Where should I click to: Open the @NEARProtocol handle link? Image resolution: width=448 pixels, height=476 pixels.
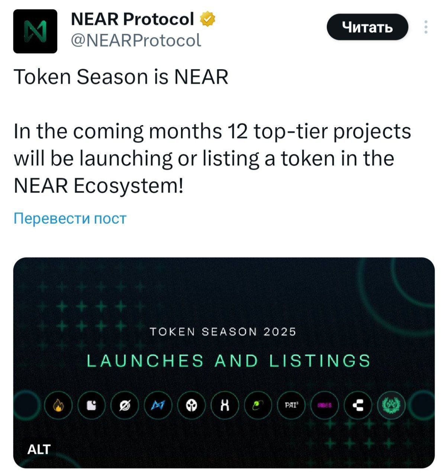point(136,40)
